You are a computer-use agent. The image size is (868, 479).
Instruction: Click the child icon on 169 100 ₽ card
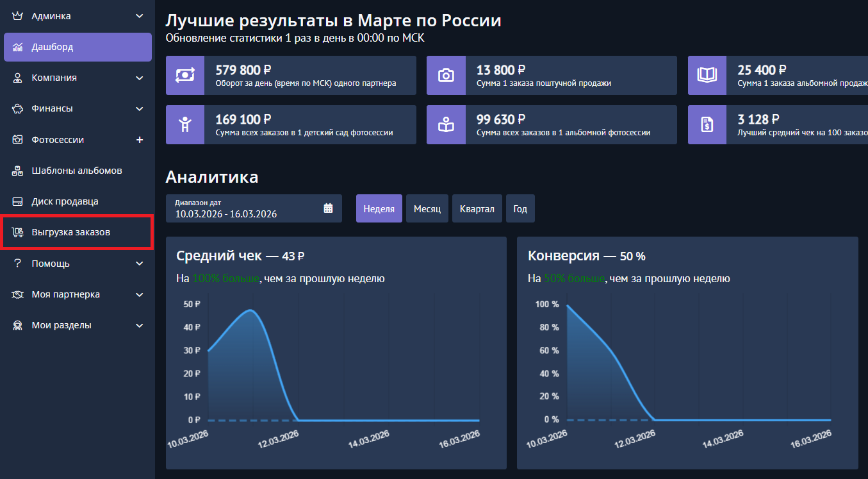185,125
